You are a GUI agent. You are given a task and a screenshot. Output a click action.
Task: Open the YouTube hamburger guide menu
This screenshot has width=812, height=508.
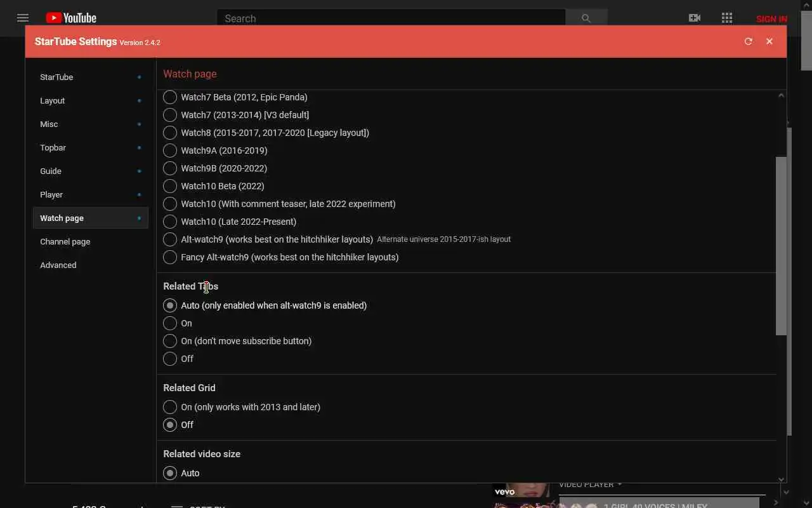[x=23, y=18]
